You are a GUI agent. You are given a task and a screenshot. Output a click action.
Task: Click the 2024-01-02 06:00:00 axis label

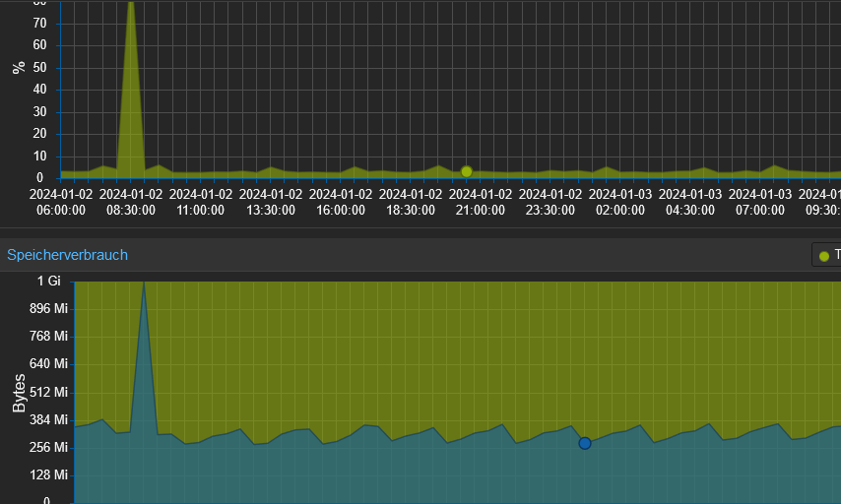pyautogui.click(x=61, y=202)
